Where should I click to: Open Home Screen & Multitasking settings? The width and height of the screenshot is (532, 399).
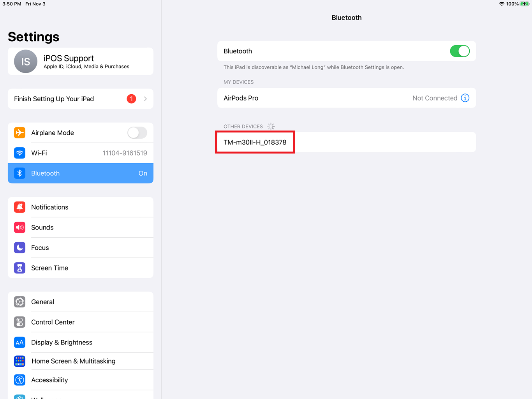tap(81, 361)
